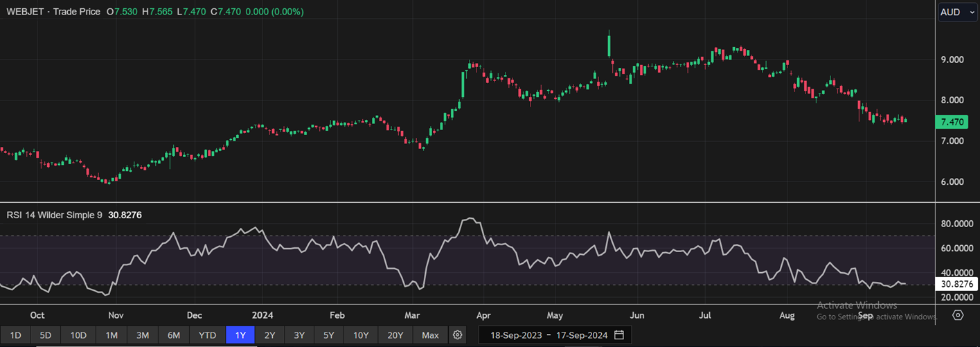Switch chart to 3M range

pyautogui.click(x=143, y=335)
